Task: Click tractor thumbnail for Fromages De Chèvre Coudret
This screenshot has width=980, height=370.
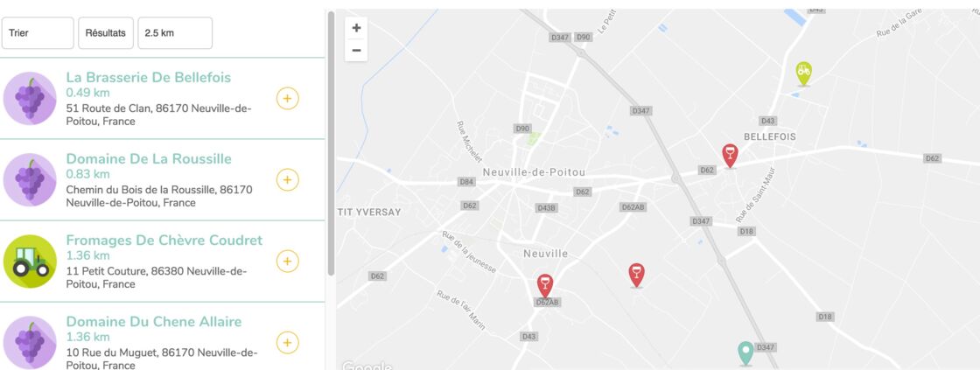Action: point(30,261)
